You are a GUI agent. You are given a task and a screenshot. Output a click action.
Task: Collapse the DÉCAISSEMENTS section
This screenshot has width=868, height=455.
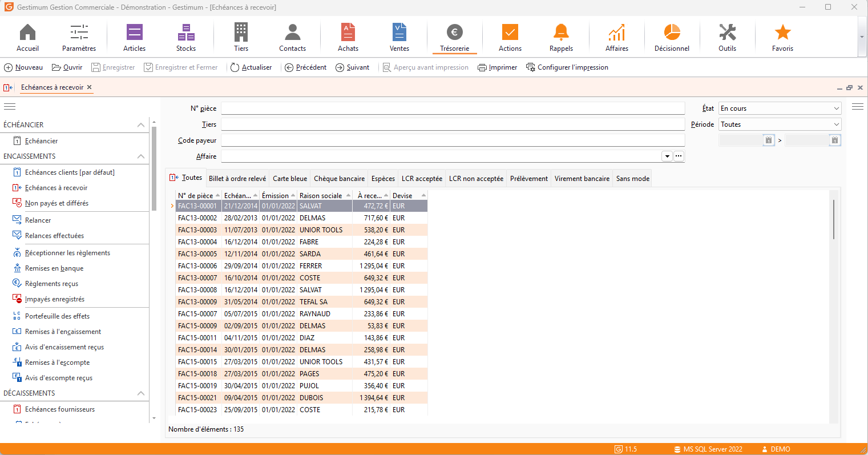point(141,393)
